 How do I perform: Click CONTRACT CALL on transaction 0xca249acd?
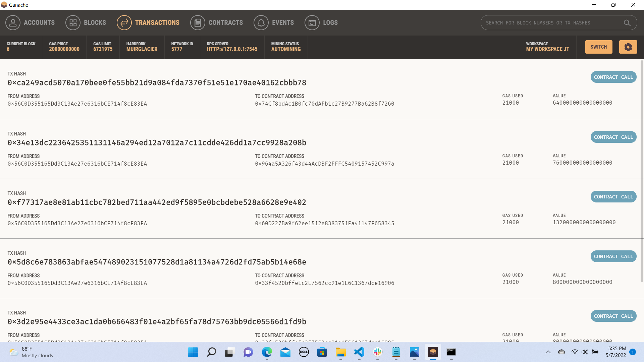click(613, 77)
